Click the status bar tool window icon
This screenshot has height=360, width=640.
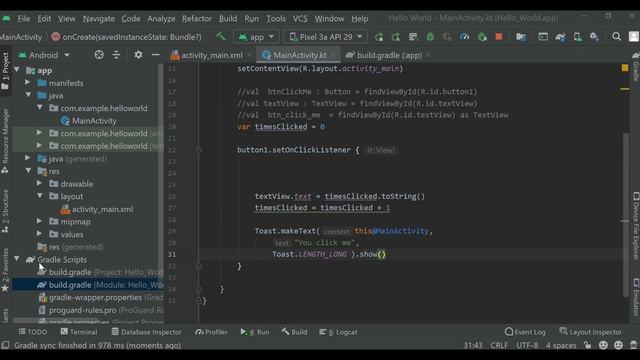tap(5, 345)
